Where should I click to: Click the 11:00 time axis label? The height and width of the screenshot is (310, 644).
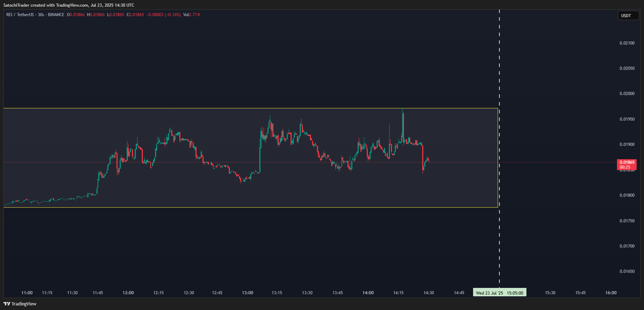tap(27, 293)
